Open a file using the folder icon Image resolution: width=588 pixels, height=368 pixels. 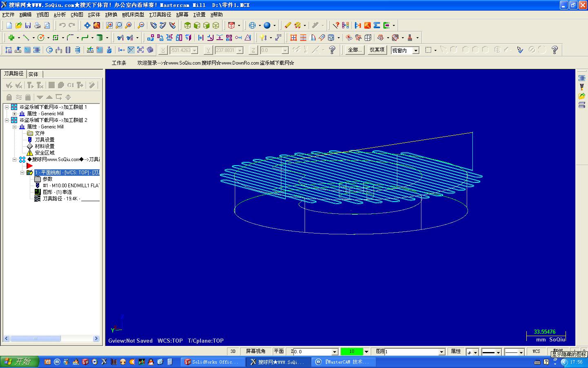click(18, 25)
